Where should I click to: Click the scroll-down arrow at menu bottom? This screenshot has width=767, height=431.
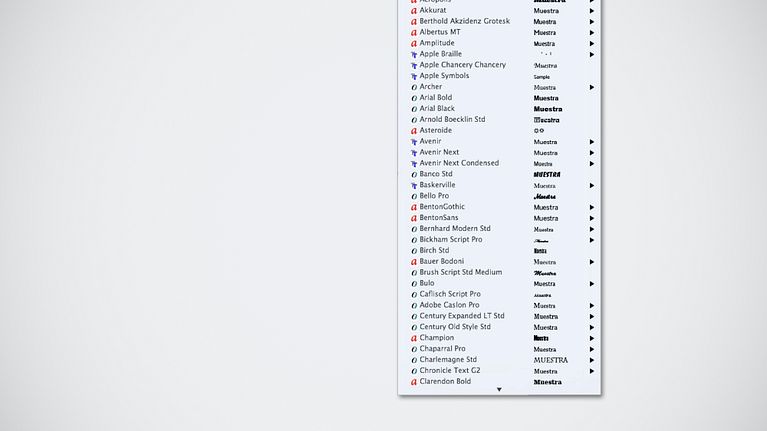499,389
